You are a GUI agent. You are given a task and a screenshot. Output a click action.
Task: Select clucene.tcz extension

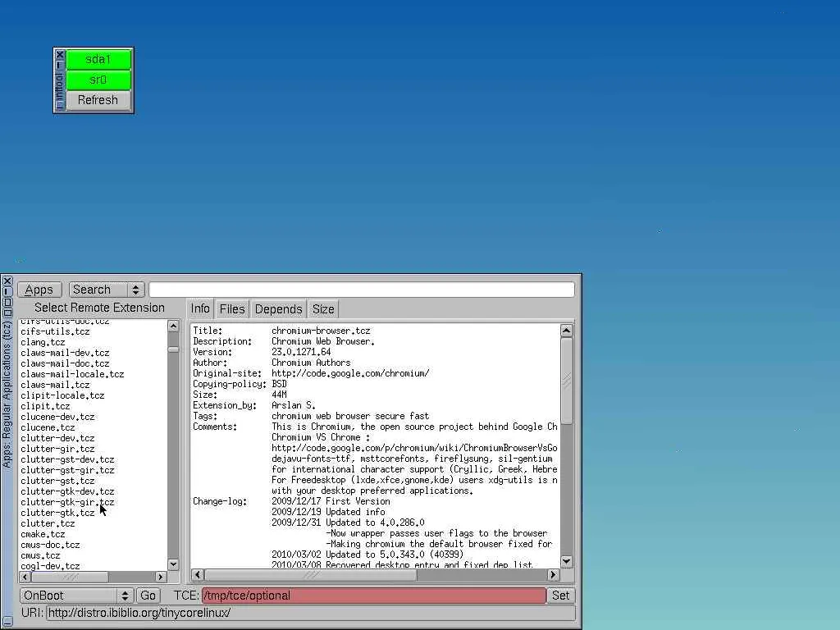[48, 427]
